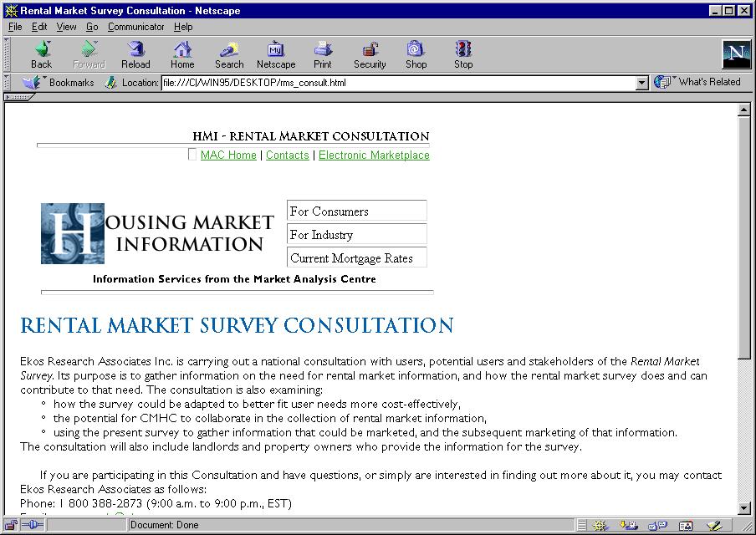Close the Netscape window
The height and width of the screenshot is (535, 756).
pos(744,11)
